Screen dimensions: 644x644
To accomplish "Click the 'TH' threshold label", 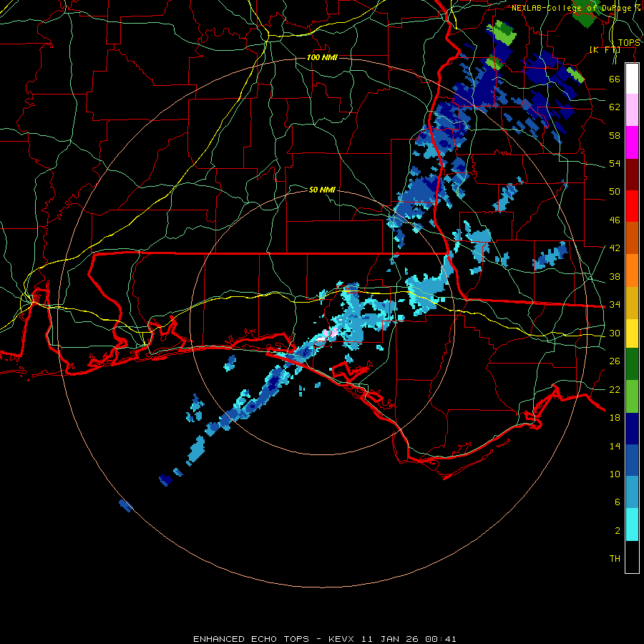I will tap(615, 558).
